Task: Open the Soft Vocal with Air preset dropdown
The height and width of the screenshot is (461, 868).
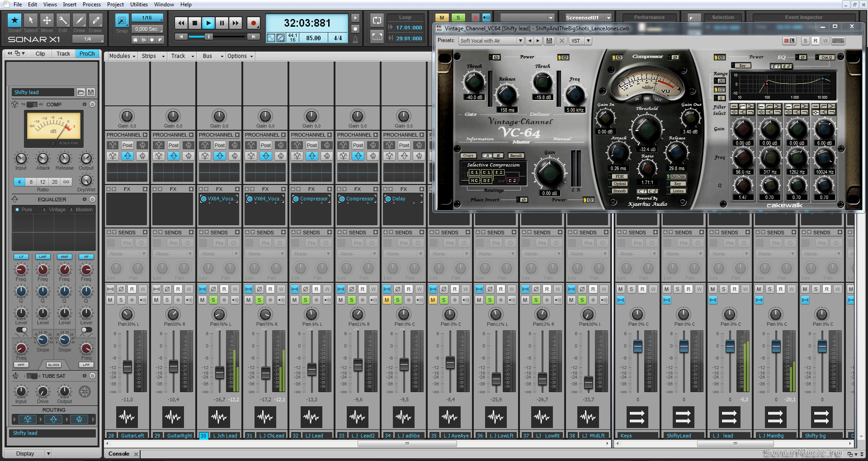Action: (520, 41)
